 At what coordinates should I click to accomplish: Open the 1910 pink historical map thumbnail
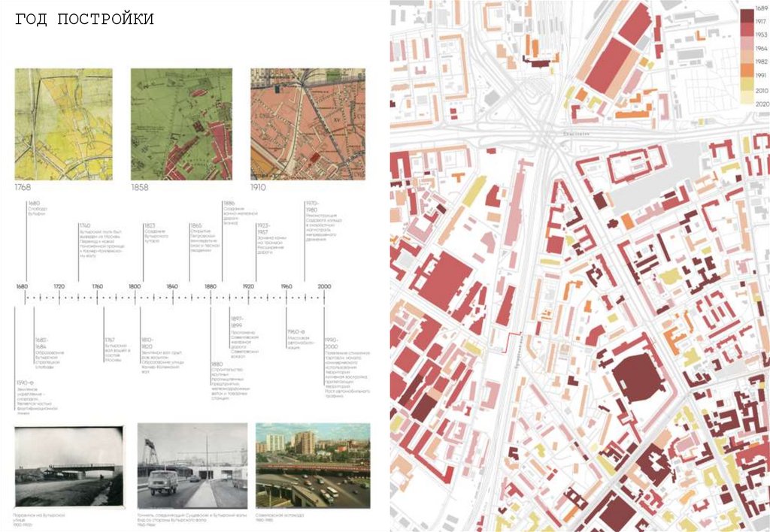click(308, 124)
